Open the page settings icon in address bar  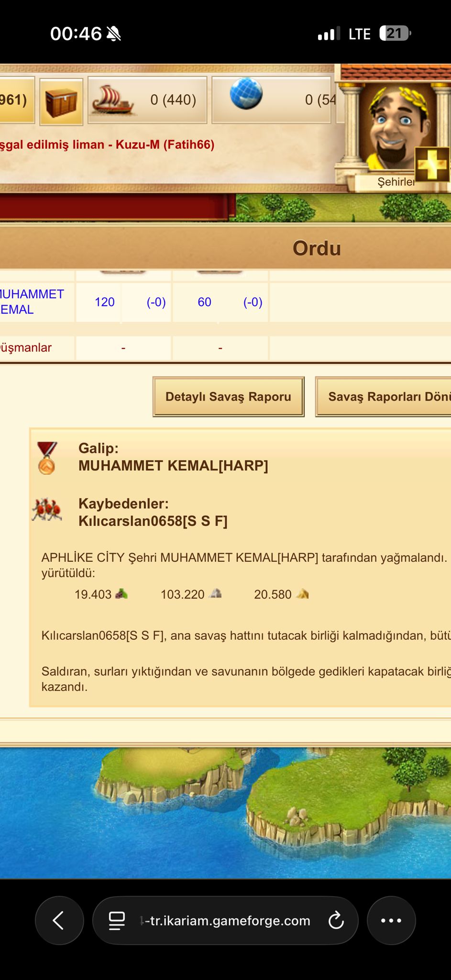coord(117,921)
